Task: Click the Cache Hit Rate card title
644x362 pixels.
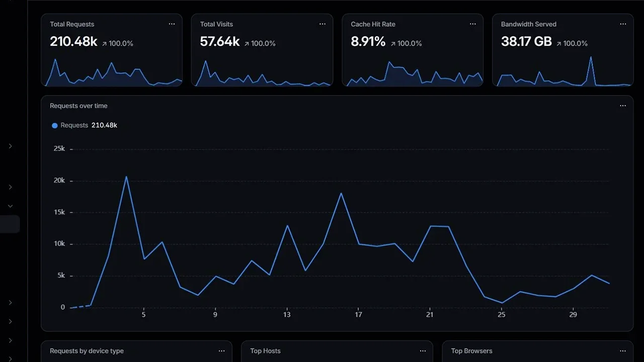Action: pyautogui.click(x=373, y=24)
